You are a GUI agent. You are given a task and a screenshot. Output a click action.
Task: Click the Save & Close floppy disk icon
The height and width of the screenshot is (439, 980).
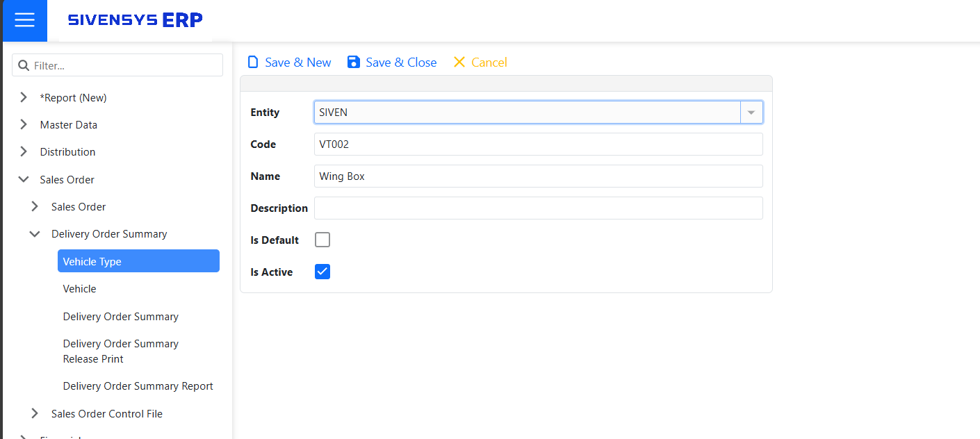coord(354,63)
